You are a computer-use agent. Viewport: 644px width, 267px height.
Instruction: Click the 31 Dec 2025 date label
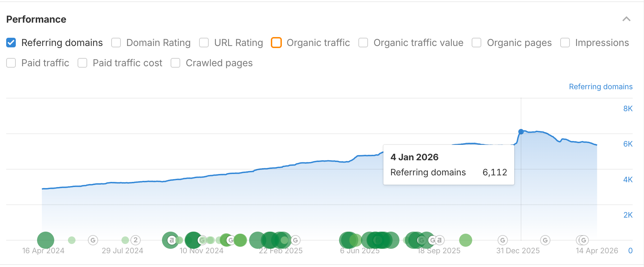[x=518, y=251]
